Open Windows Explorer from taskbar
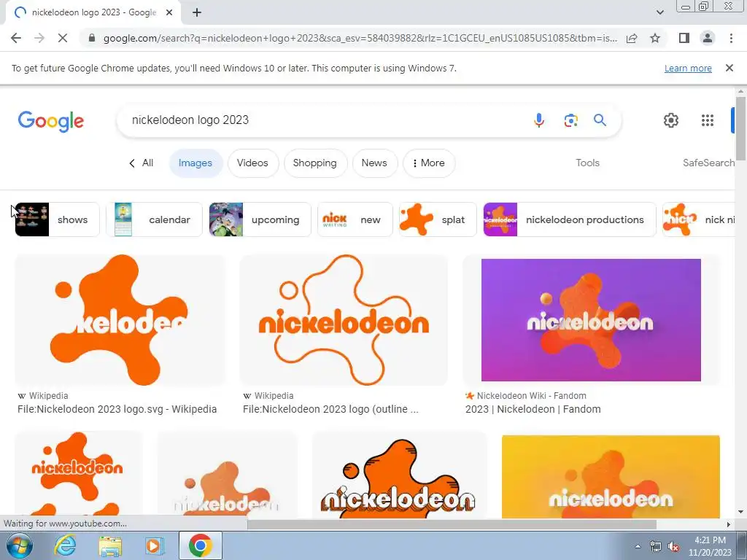This screenshot has width=747, height=560. pyautogui.click(x=110, y=545)
